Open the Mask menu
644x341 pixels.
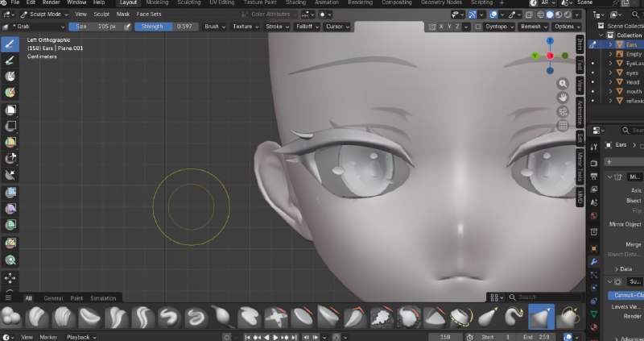123,14
